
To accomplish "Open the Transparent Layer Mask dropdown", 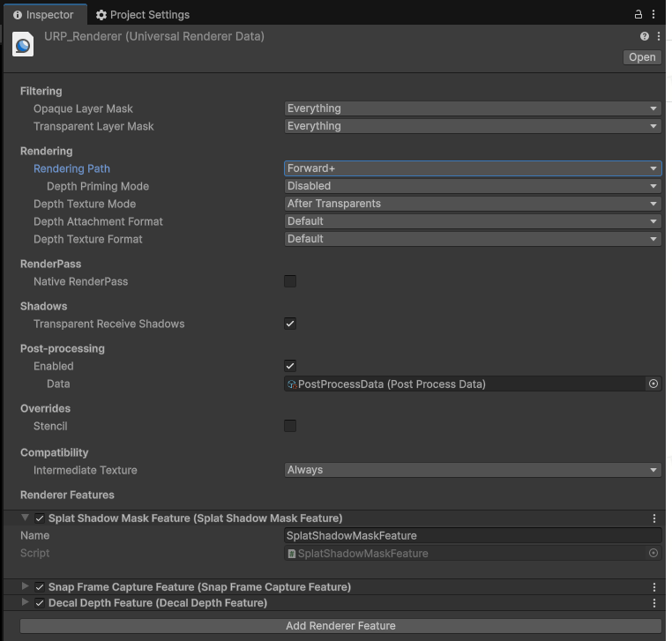I will (x=473, y=126).
